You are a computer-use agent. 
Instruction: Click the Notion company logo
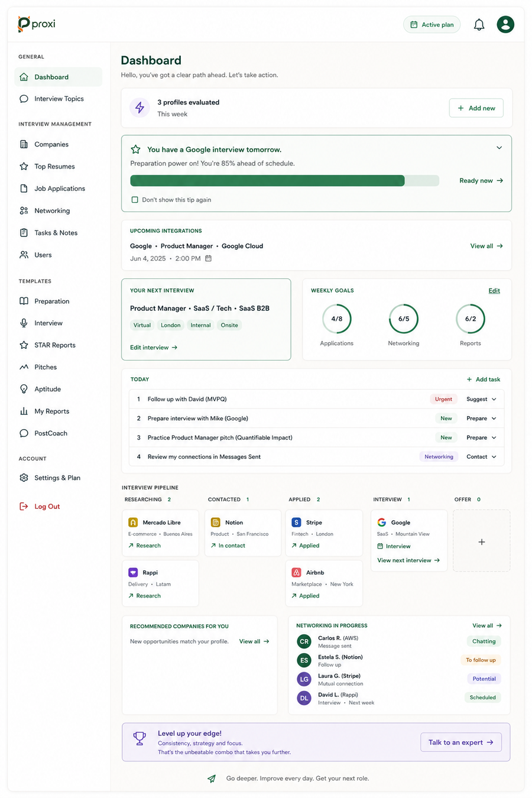(x=216, y=523)
